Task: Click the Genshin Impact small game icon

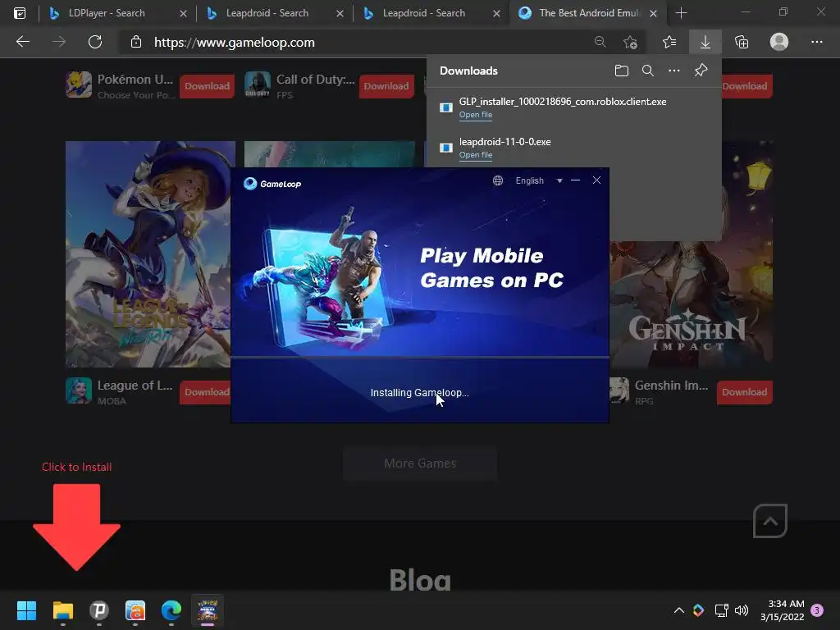Action: (619, 390)
